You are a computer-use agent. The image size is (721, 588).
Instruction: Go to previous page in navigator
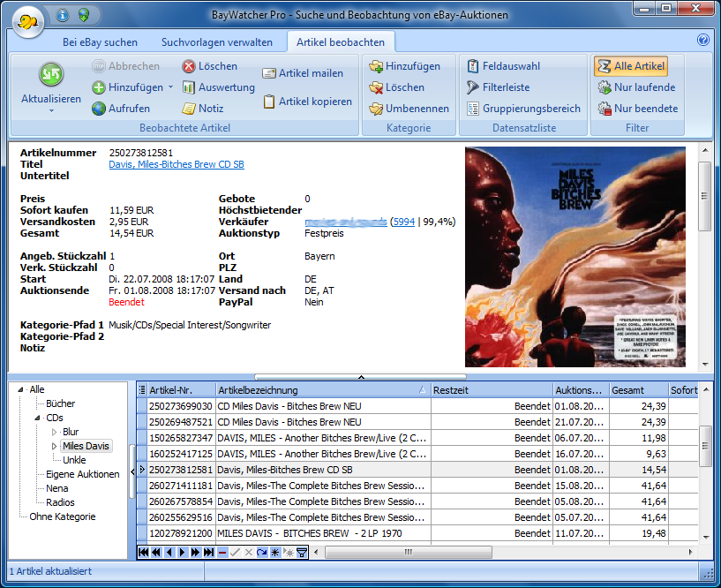pos(156,552)
